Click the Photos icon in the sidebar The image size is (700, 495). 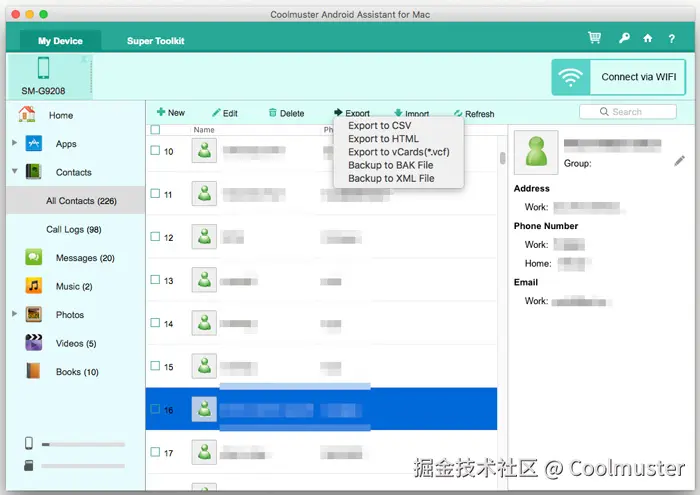(x=33, y=314)
